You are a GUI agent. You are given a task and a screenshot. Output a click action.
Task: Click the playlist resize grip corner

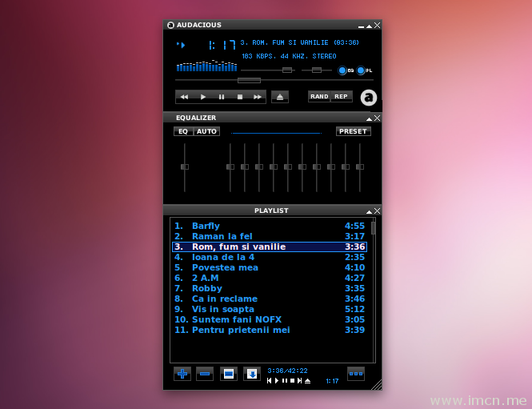pos(377,385)
